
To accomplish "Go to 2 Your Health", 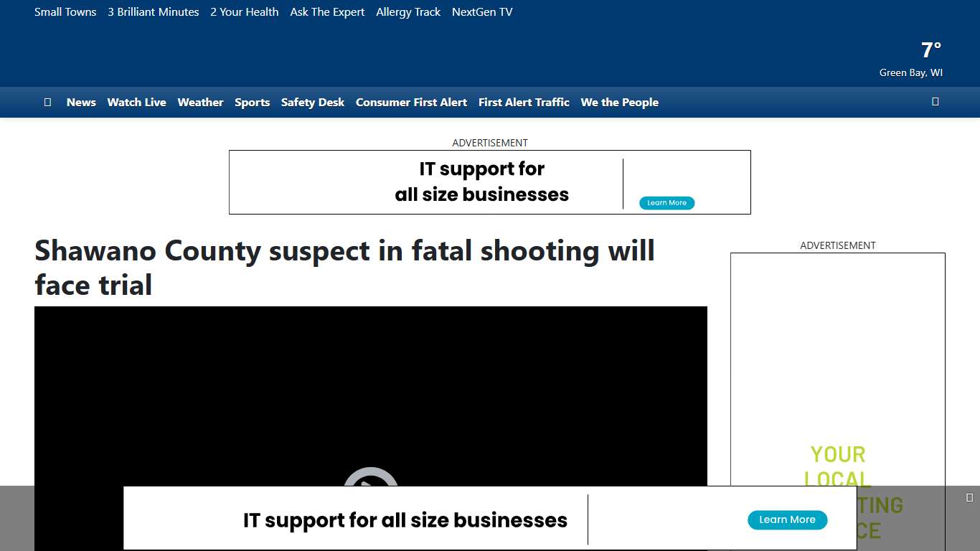I will [x=244, y=12].
